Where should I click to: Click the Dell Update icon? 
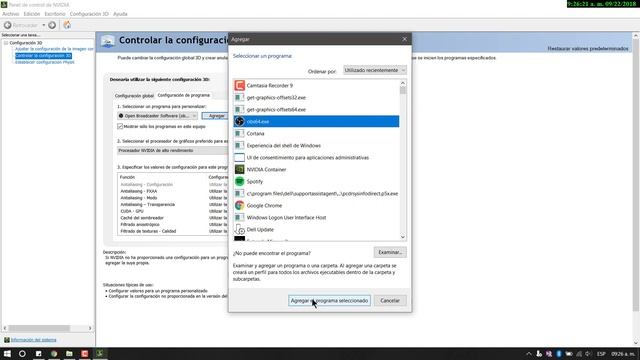240,229
